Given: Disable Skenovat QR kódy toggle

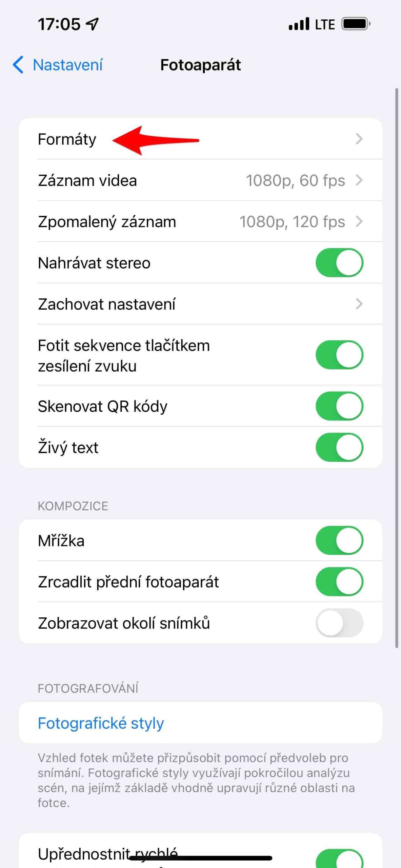Looking at the screenshot, I should click(x=339, y=406).
